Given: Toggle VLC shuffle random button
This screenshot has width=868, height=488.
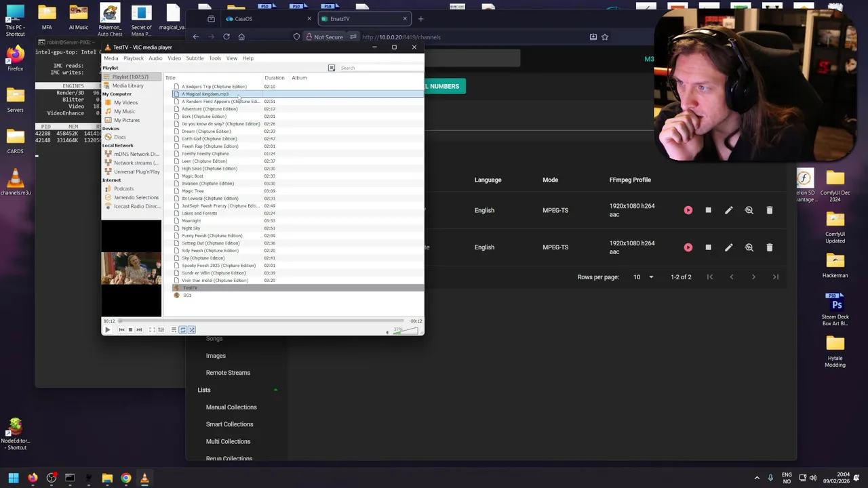Looking at the screenshot, I should 191,330.
